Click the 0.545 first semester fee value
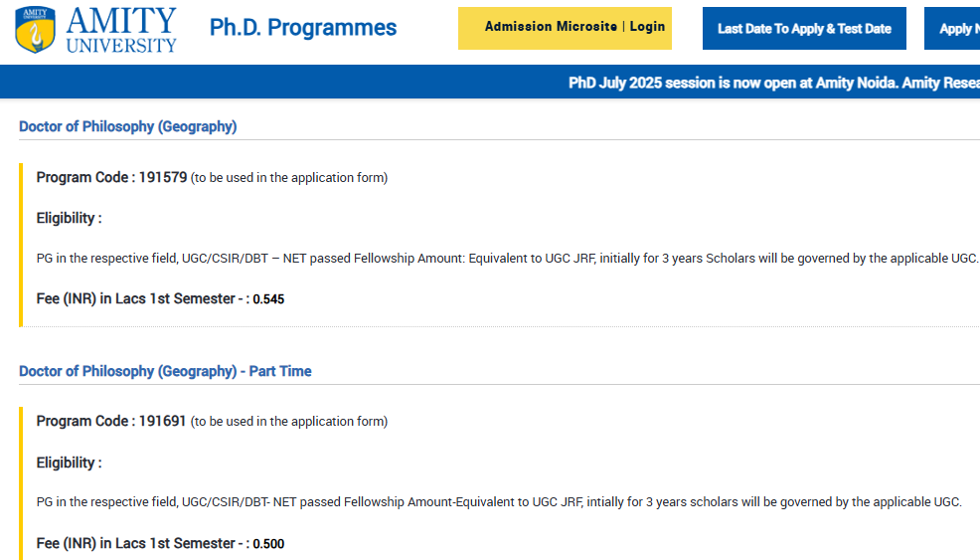 pyautogui.click(x=268, y=299)
